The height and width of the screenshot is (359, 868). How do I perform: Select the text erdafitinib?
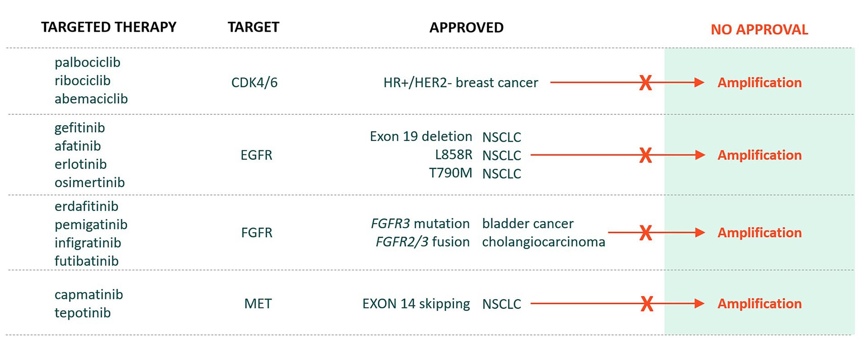tap(86, 206)
